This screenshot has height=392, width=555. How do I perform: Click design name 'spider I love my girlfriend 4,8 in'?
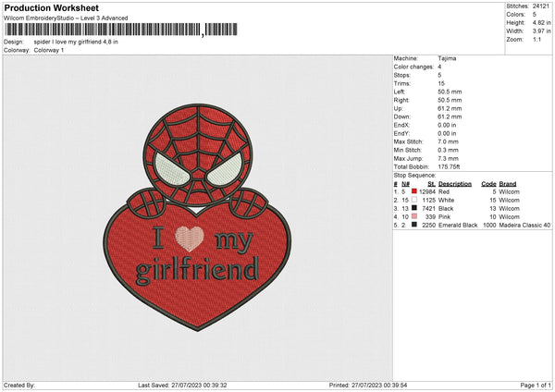76,42
